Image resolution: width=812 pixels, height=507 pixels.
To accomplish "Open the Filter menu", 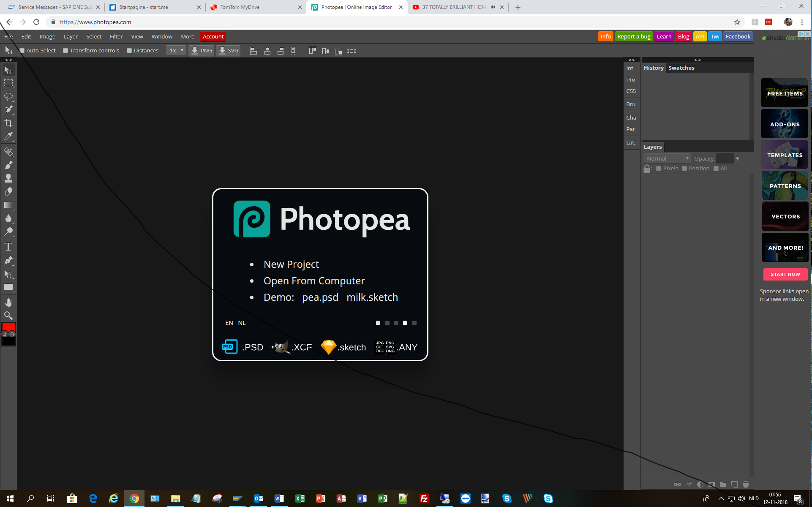I will [x=116, y=37].
